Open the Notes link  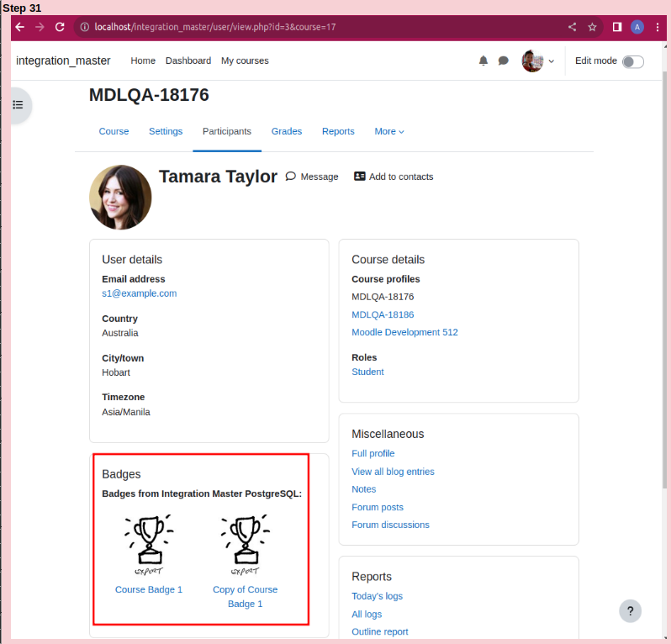pyautogui.click(x=364, y=489)
